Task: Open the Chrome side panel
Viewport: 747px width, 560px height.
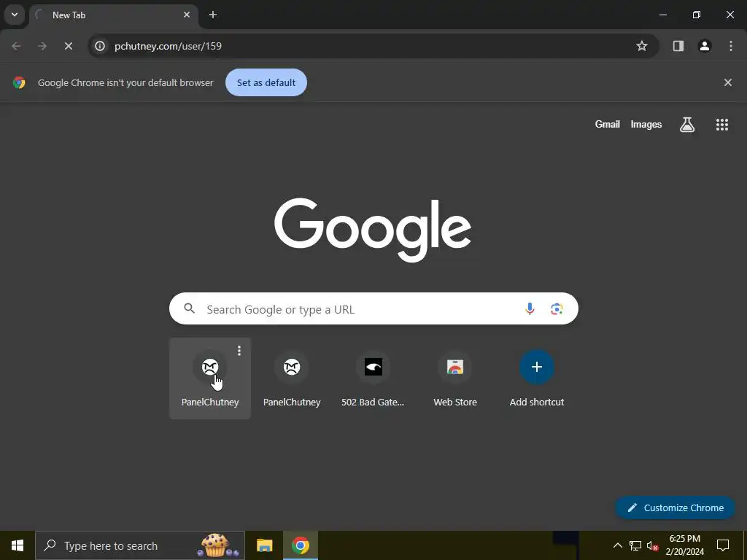Action: tap(678, 46)
